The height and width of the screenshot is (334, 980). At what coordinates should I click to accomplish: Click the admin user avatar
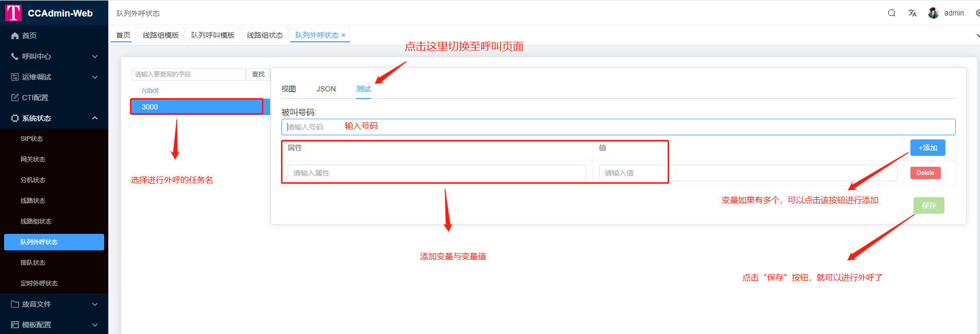(933, 13)
